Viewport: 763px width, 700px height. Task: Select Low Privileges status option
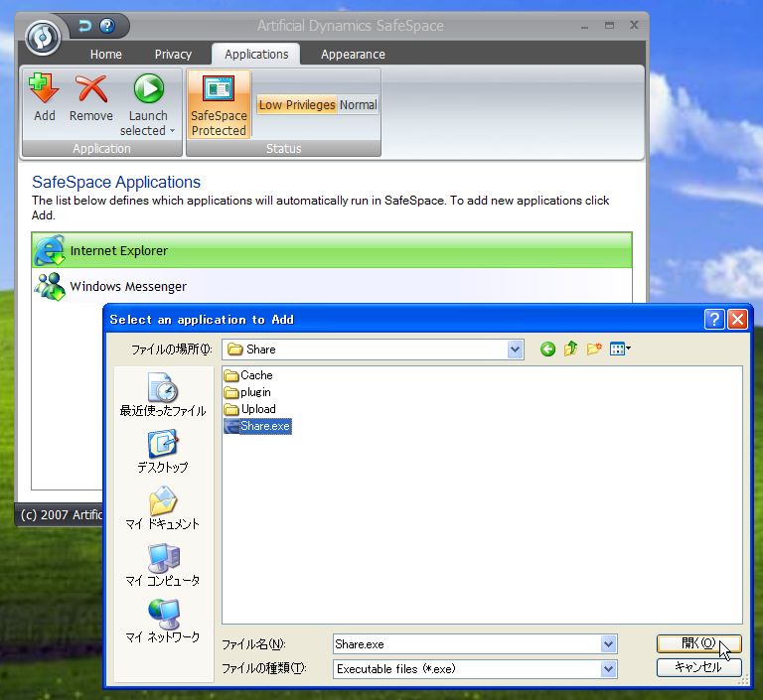pyautogui.click(x=297, y=104)
